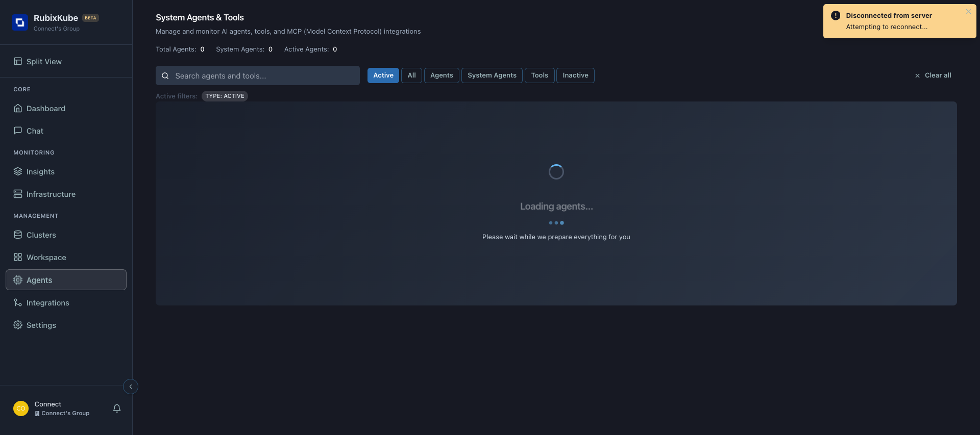Click the Active Agents: 0 stat
Viewport: 980px width, 435px height.
pos(310,49)
